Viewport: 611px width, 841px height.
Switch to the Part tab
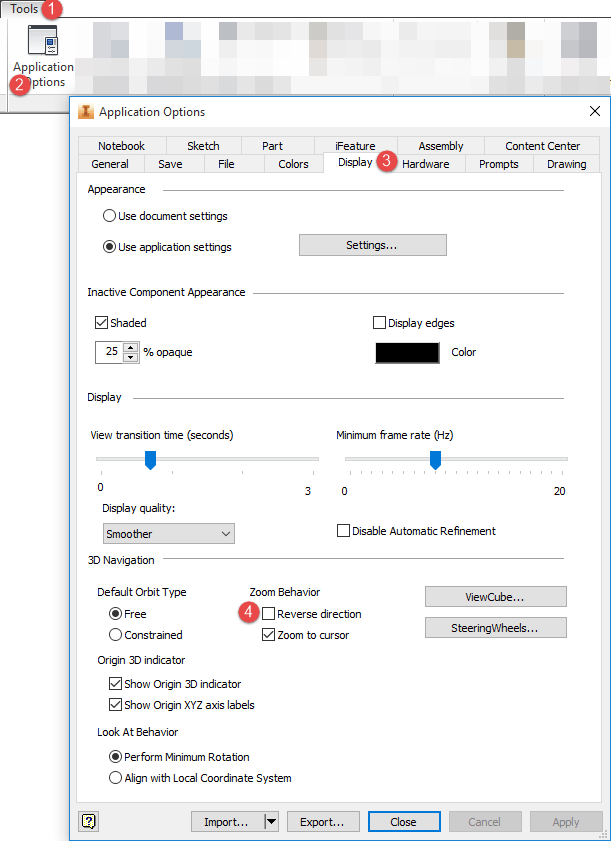[273, 146]
